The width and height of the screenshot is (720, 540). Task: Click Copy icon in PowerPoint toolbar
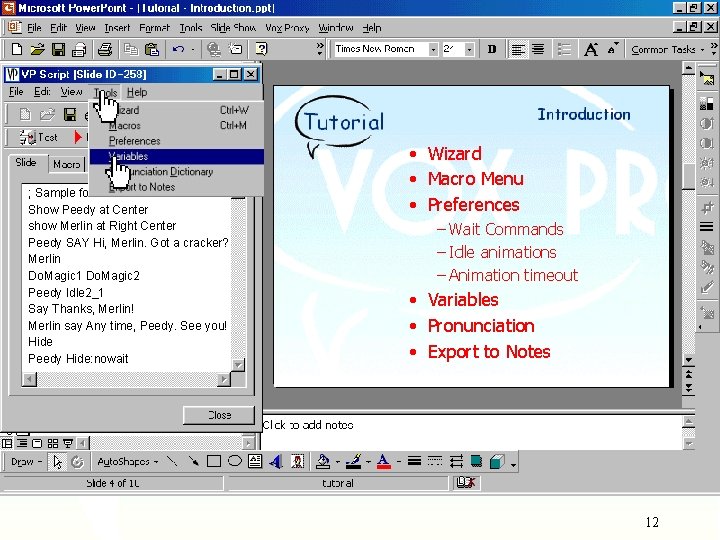click(x=131, y=49)
